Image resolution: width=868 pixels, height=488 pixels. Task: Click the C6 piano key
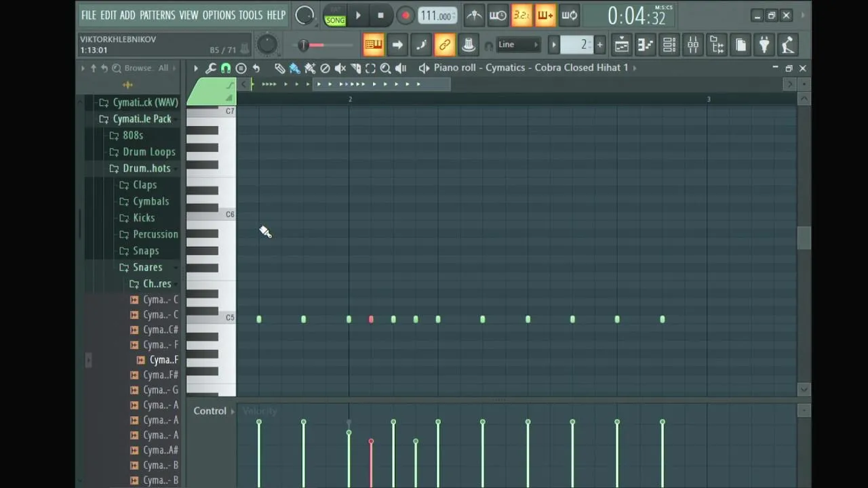(211, 214)
